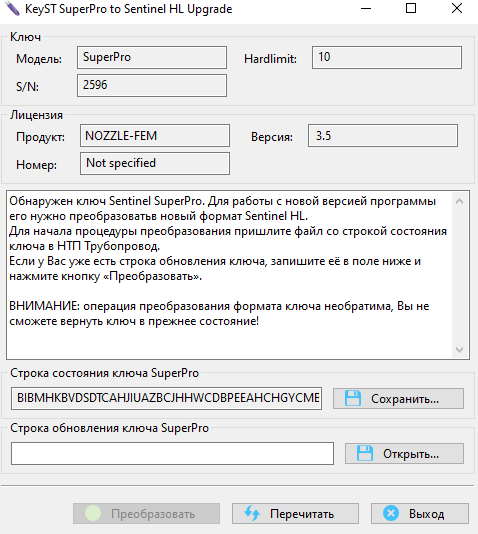Maximize the KeyST upgrade window

point(411,8)
